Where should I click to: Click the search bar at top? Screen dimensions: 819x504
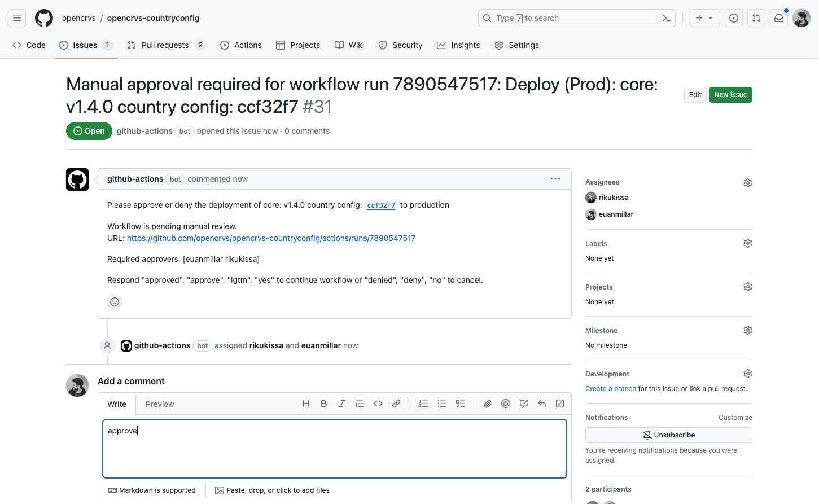click(570, 18)
